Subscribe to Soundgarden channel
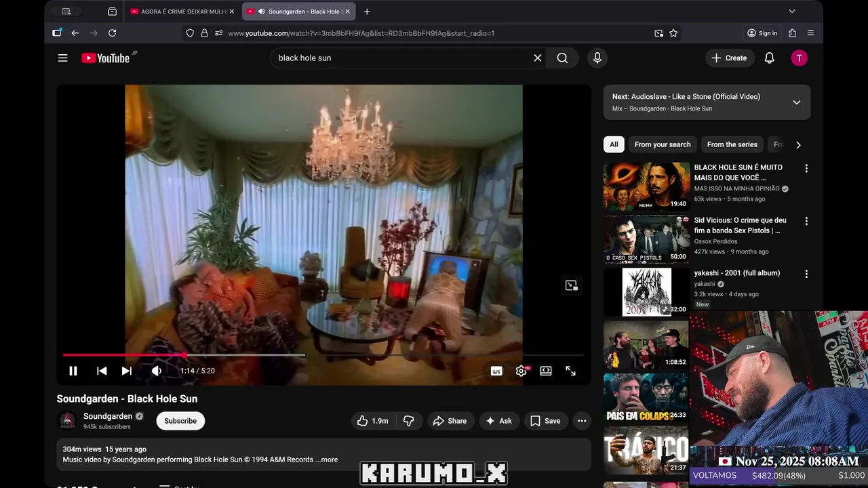The height and width of the screenshot is (488, 868). click(x=180, y=421)
